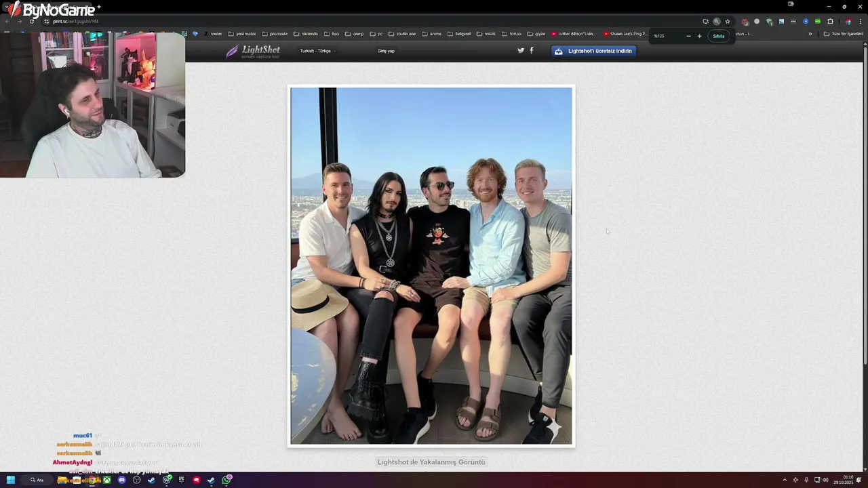Bookmark this page with star icon
The height and width of the screenshot is (488, 868).
(x=728, y=22)
